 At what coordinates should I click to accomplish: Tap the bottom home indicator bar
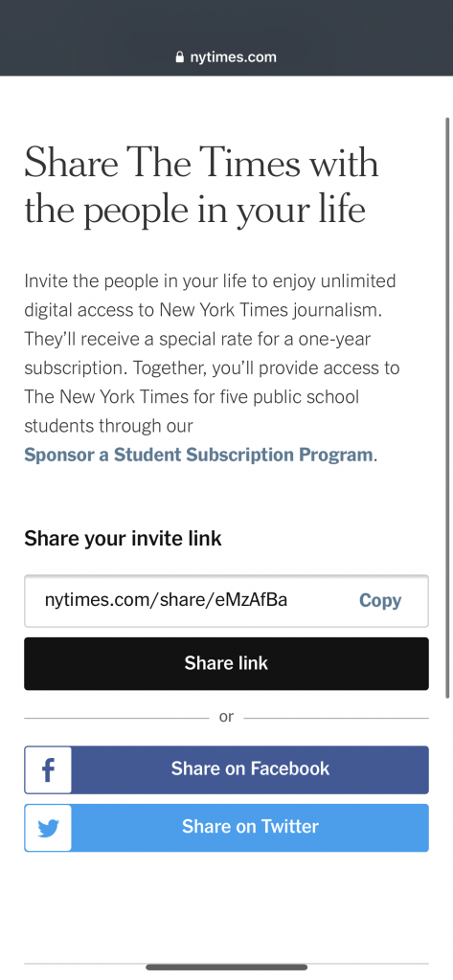coord(226,967)
